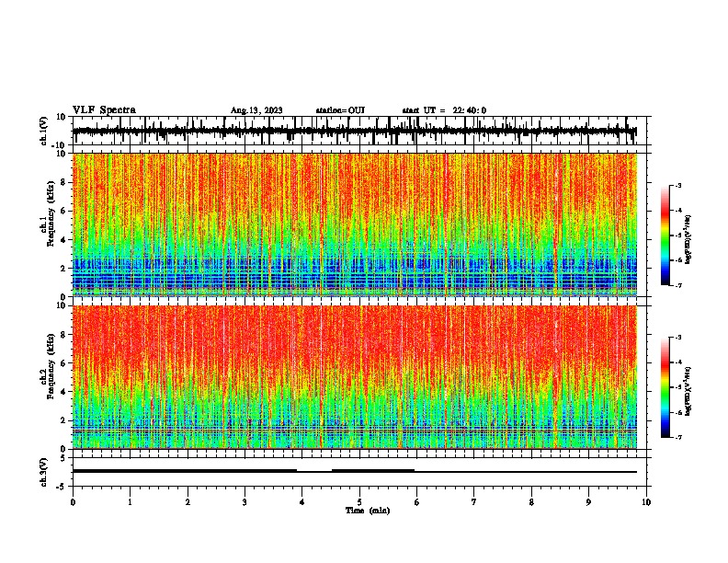The image size is (728, 563).
Task: Click the ch.3 voltage trace panel
Action: pyautogui.click(x=359, y=472)
